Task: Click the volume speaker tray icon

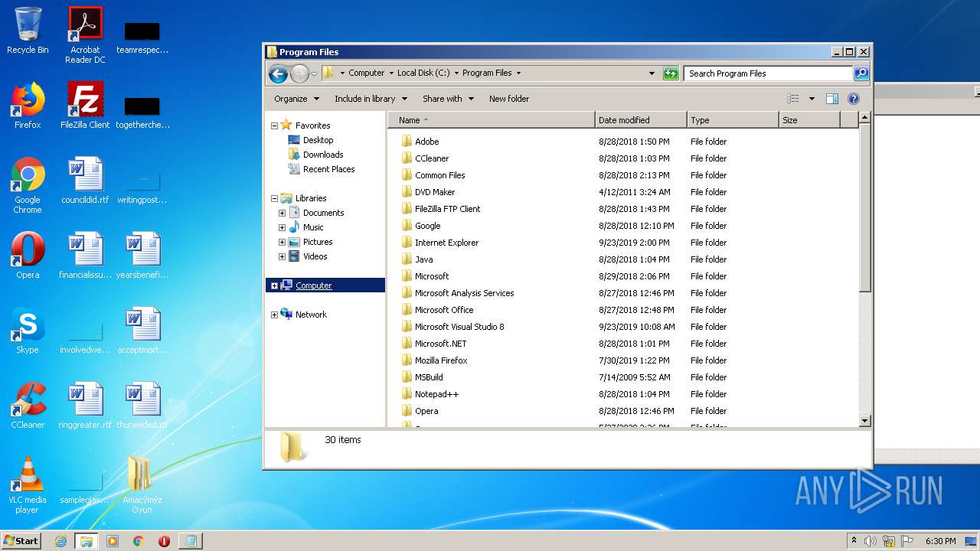Action: 871,541
